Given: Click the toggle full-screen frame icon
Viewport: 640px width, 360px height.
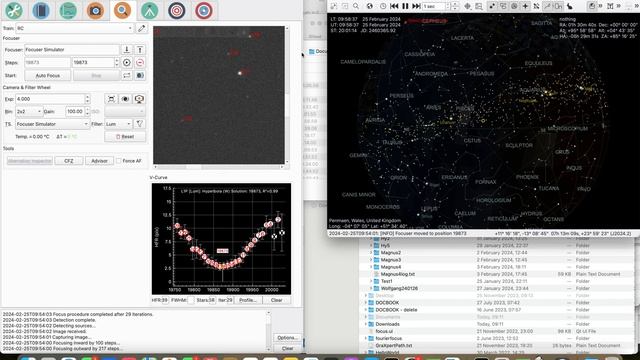Looking at the screenshot, I should coord(111,99).
